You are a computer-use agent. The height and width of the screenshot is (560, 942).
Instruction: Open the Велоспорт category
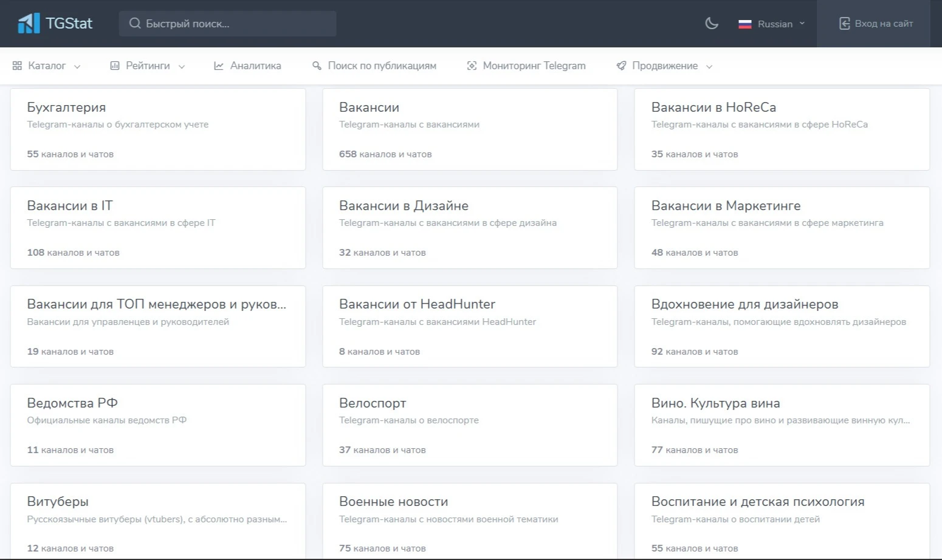click(470, 425)
